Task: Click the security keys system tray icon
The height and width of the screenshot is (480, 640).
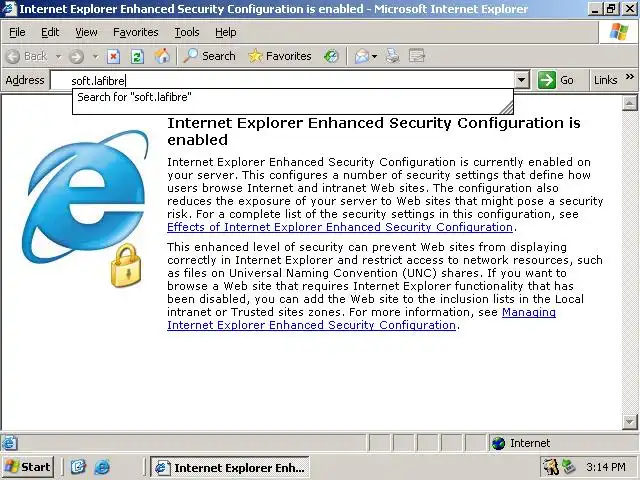Action: click(550, 467)
